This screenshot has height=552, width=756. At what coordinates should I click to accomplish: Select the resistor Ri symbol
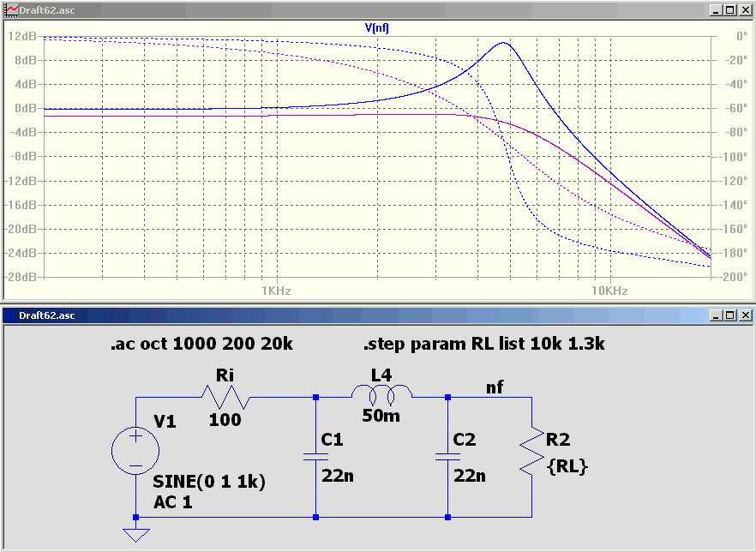pos(225,397)
